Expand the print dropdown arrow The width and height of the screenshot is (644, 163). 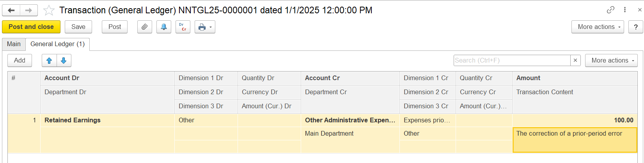coord(211,27)
